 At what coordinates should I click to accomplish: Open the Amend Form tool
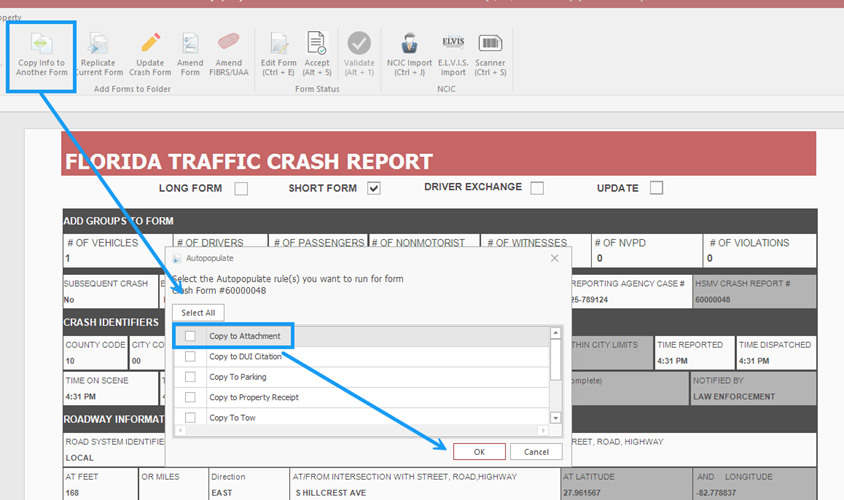[x=190, y=43]
